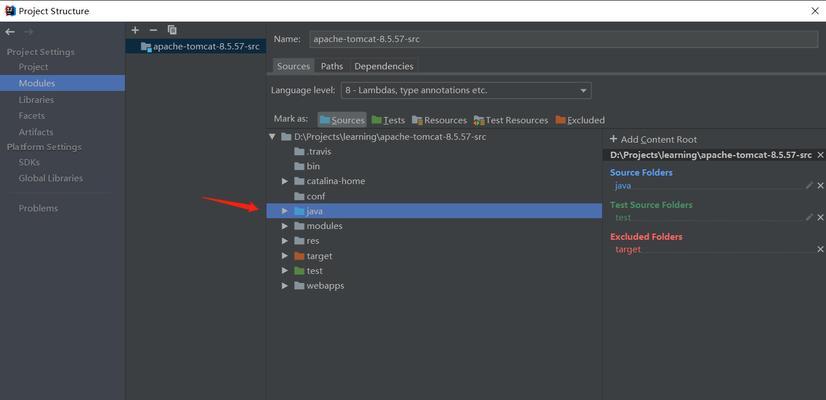The image size is (826, 400).
Task: Close the Project Structure window
Action: [x=815, y=11]
